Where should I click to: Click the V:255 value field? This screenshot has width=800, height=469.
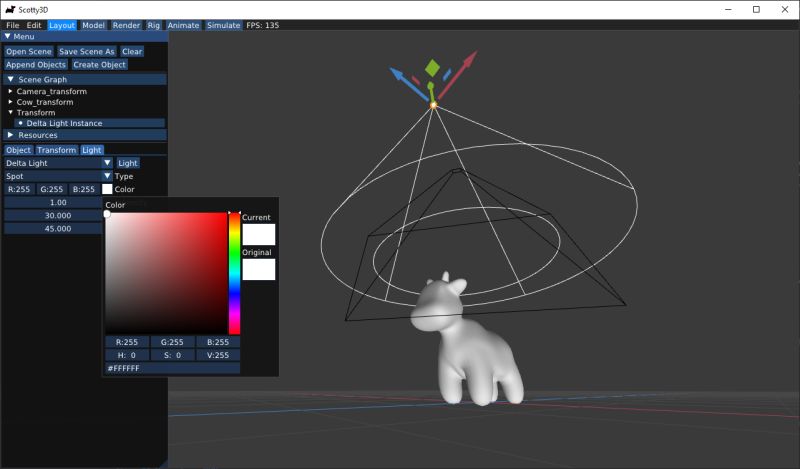pyautogui.click(x=218, y=355)
